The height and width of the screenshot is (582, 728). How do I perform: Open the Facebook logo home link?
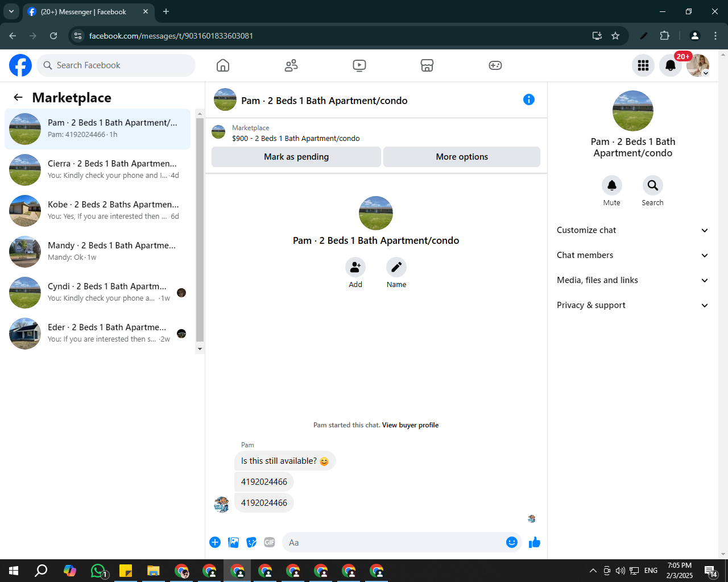tap(20, 65)
